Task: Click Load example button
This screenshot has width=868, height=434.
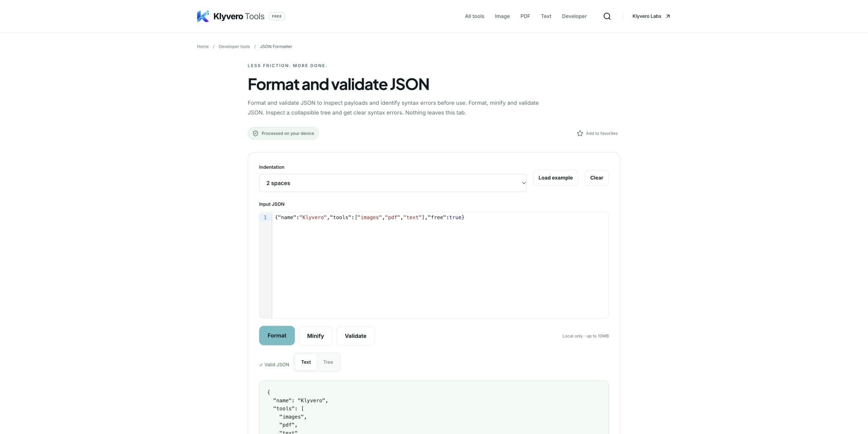Action: 555,178
